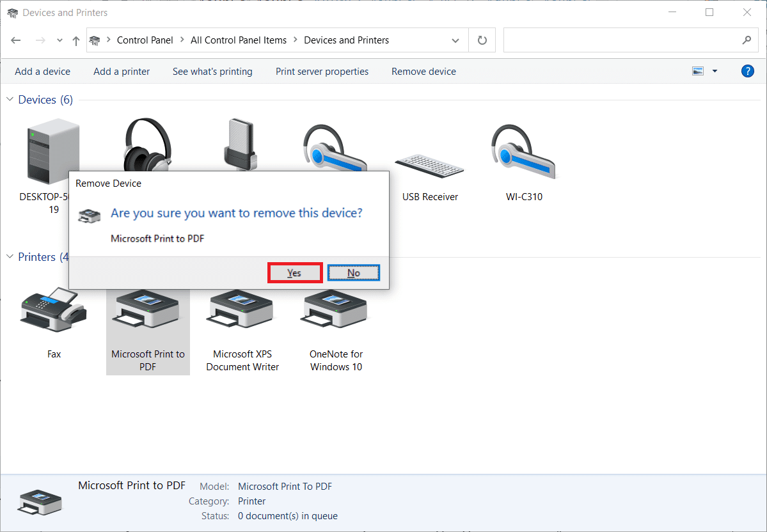Screen dimensions: 767x532
Task: Select Control Panel in the breadcrumb
Action: (145, 40)
